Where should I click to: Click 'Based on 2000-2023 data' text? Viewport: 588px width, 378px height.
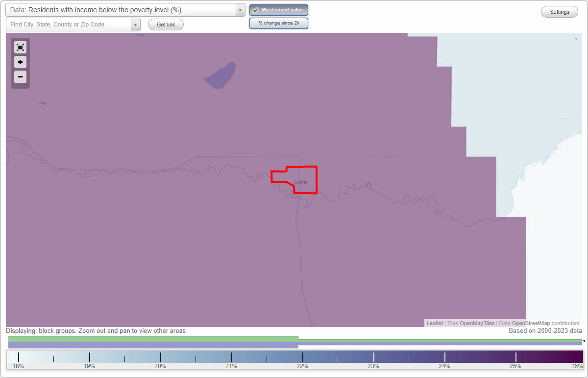coord(545,331)
